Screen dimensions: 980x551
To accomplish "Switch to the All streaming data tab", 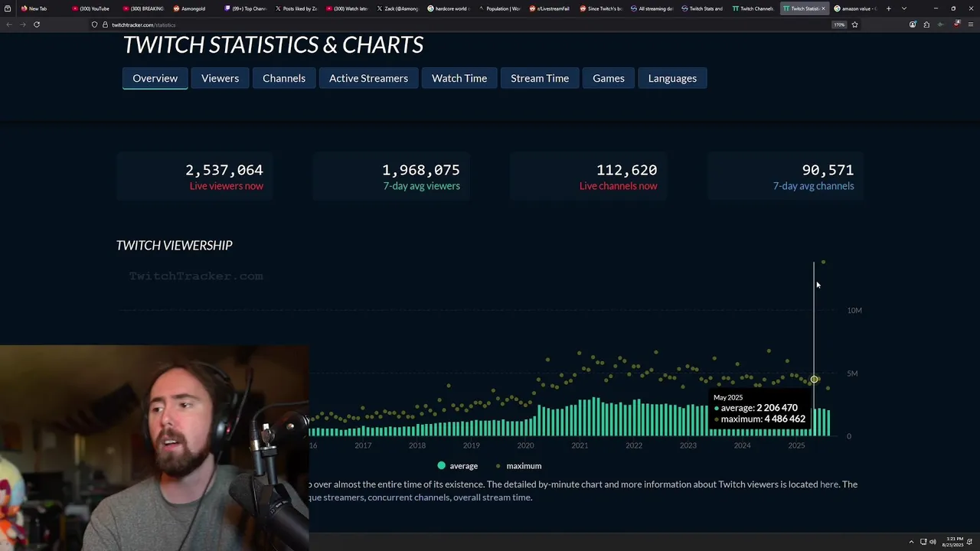I will (x=652, y=8).
